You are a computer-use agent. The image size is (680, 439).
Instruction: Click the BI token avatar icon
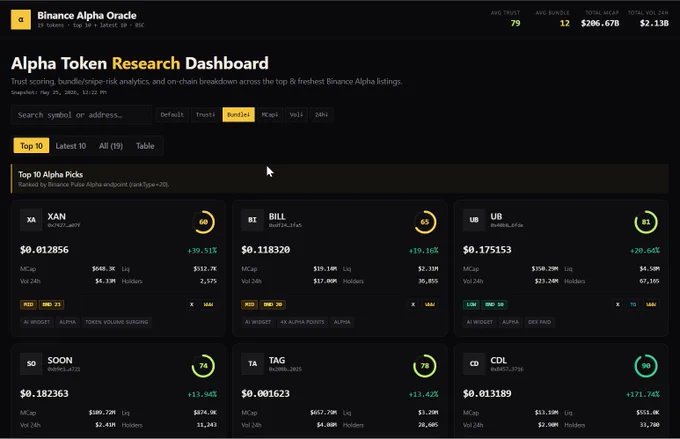coord(252,220)
